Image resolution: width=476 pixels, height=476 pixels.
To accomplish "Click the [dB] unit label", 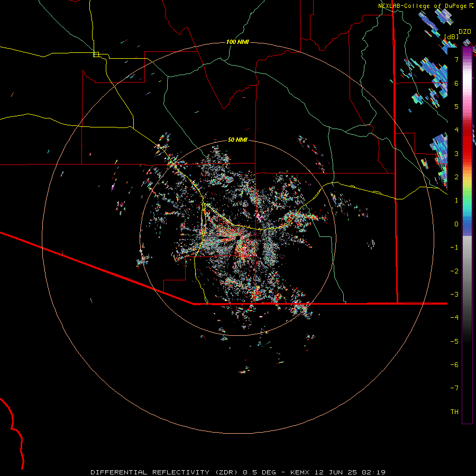I will [452, 36].
